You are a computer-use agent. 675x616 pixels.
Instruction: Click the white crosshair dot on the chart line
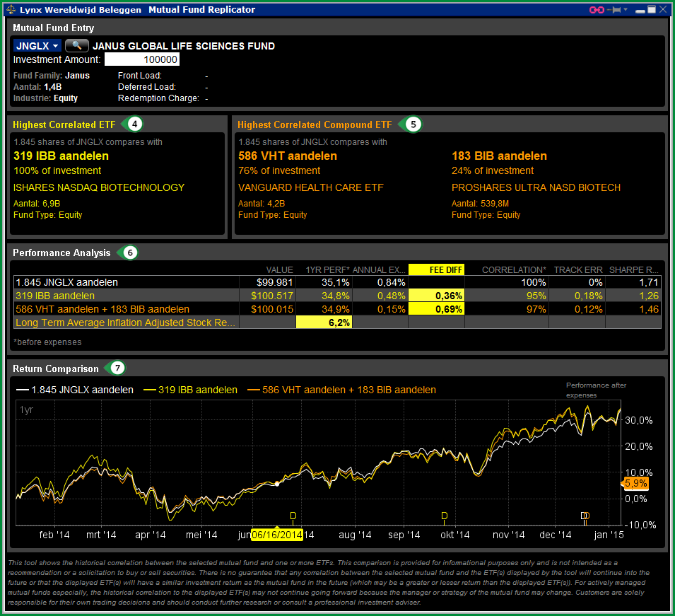tap(277, 484)
